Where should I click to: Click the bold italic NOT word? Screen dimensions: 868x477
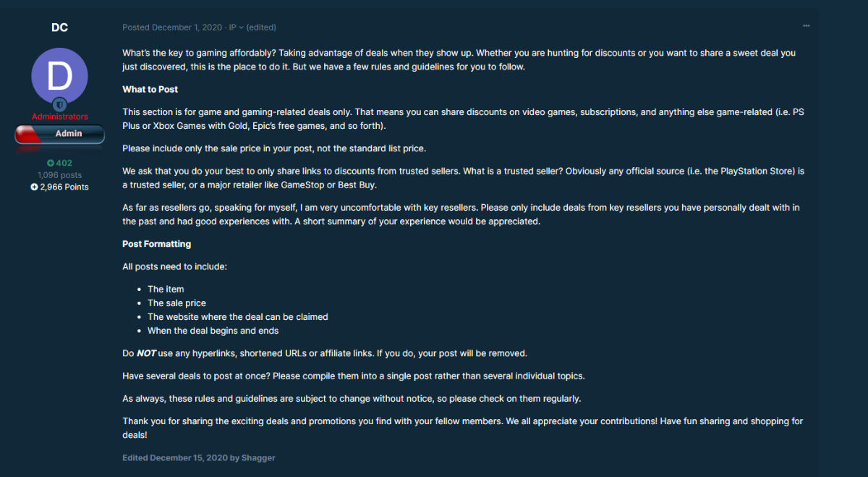point(147,354)
